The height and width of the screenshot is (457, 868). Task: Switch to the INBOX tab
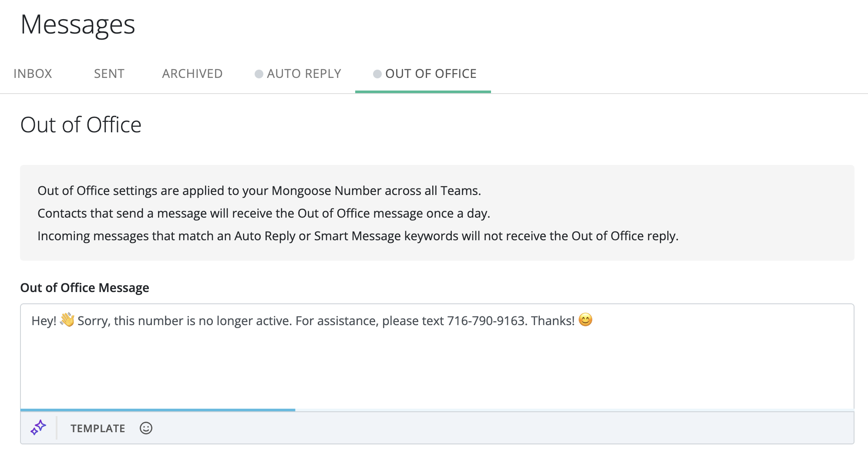click(x=33, y=74)
